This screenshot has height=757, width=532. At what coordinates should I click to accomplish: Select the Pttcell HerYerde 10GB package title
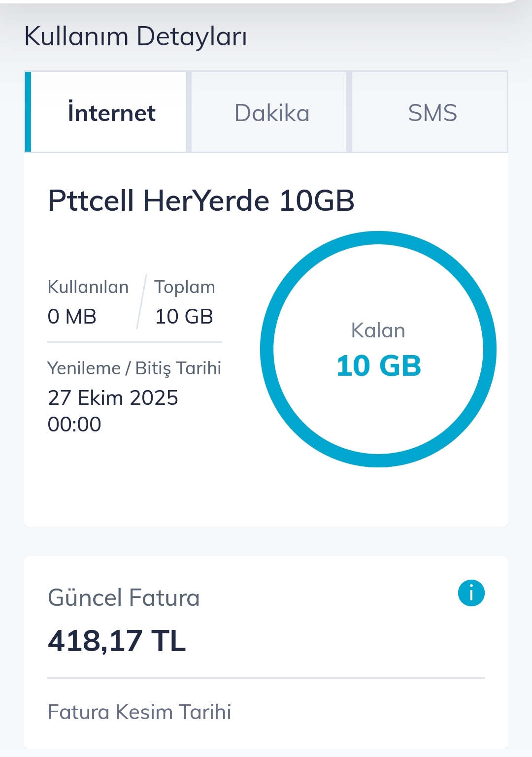coord(201,201)
